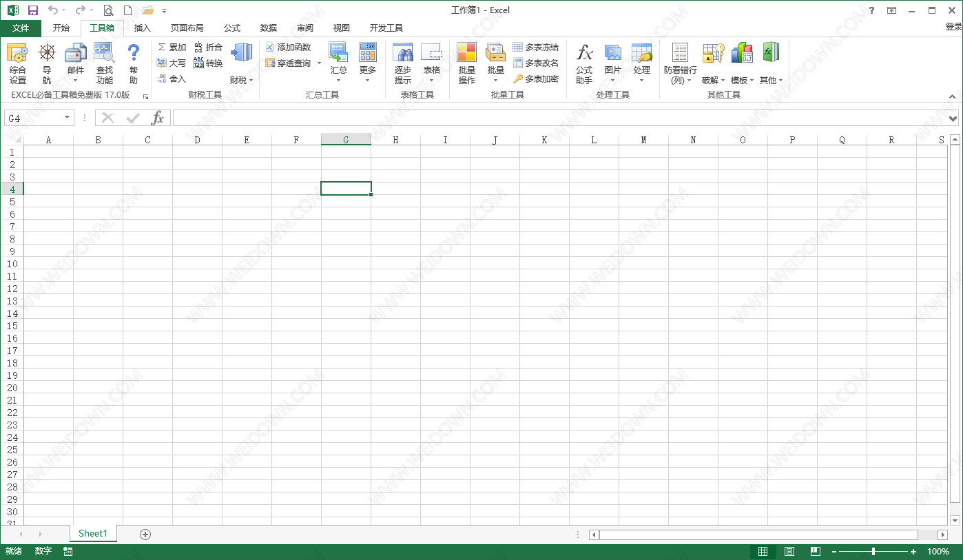Screen dimensions: 963x560
Task: Switch to the 插入 Insert tab
Action: pos(143,28)
